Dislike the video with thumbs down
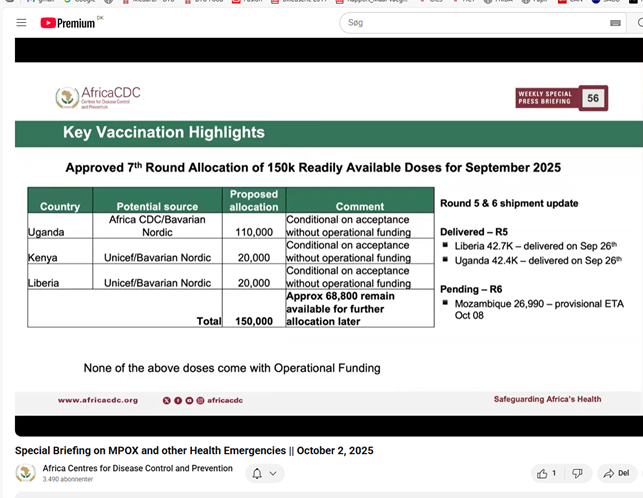The height and width of the screenshot is (498, 643). tap(577, 473)
